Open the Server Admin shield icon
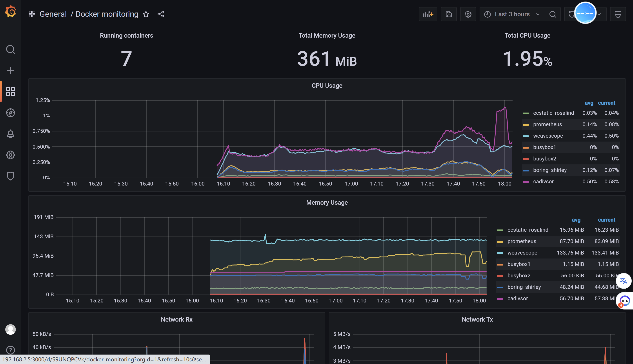Image resolution: width=633 pixels, height=364 pixels. pos(11,176)
